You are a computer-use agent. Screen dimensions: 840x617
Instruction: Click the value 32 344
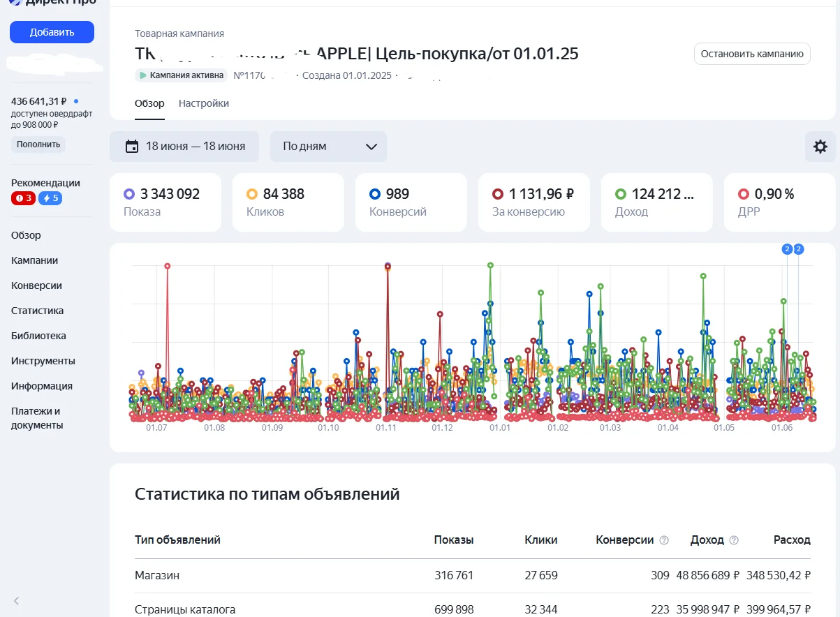coord(541,610)
